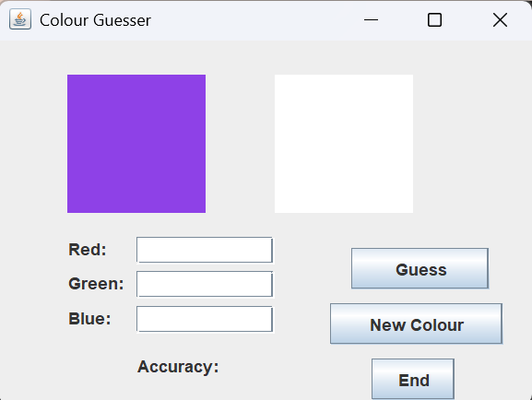This screenshot has width=532, height=400.
Task: Click the grey gap between the two colour squares
Action: coord(240,144)
